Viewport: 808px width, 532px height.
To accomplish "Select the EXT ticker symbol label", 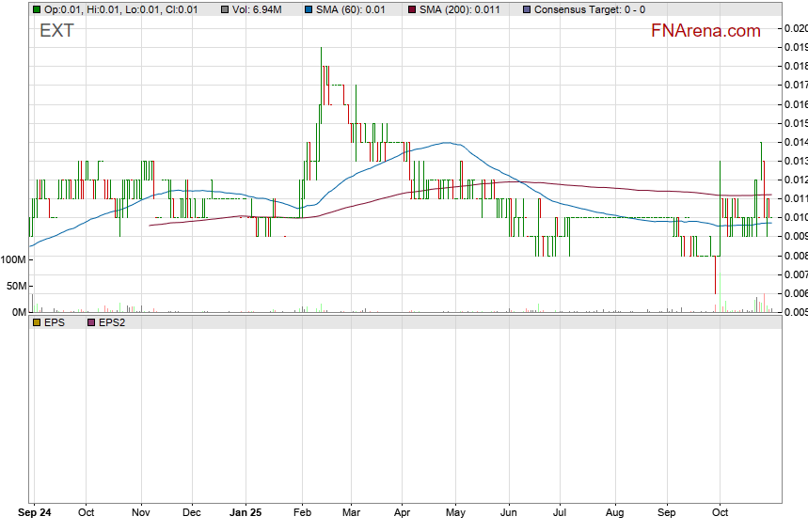I will (x=56, y=31).
